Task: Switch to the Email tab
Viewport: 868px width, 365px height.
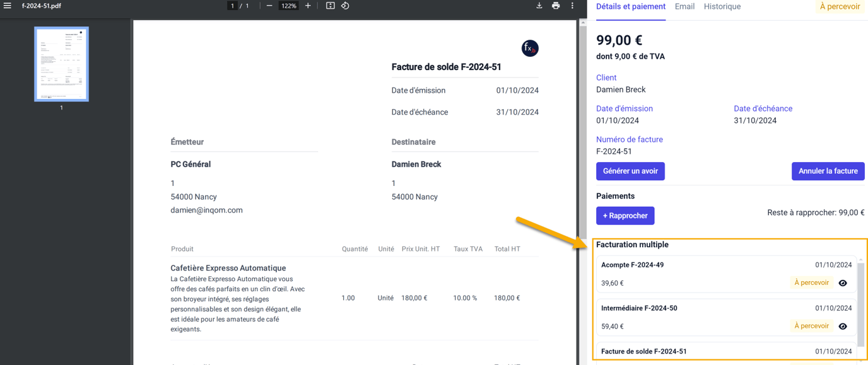Action: [684, 7]
